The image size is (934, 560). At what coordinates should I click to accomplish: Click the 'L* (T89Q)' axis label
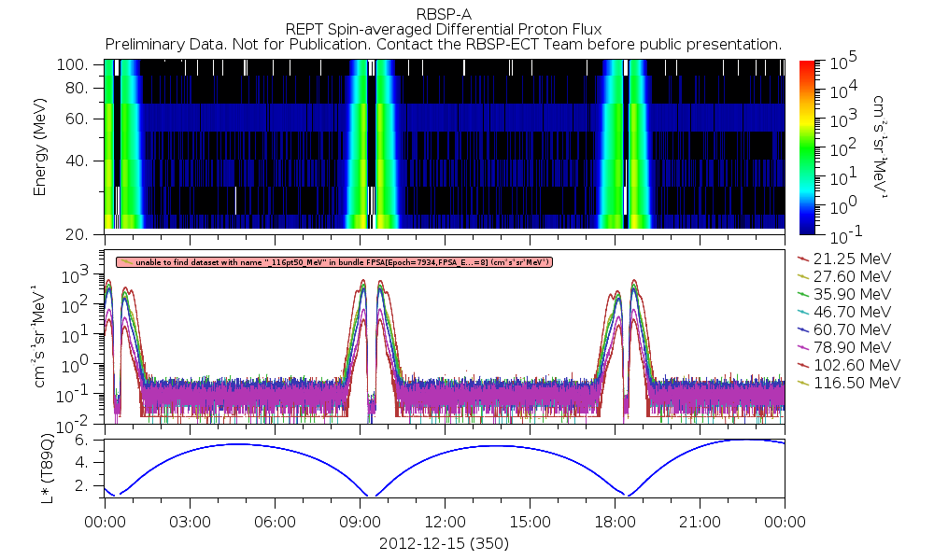pyautogui.click(x=40, y=468)
